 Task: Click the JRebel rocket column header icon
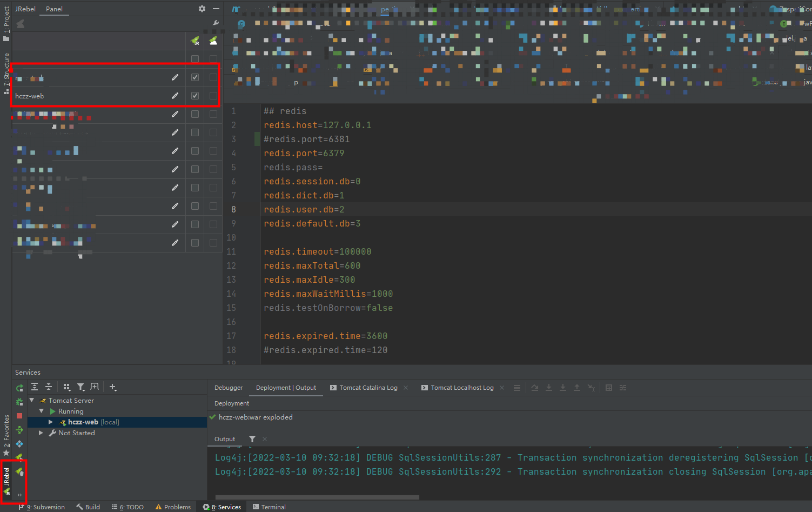pyautogui.click(x=195, y=41)
